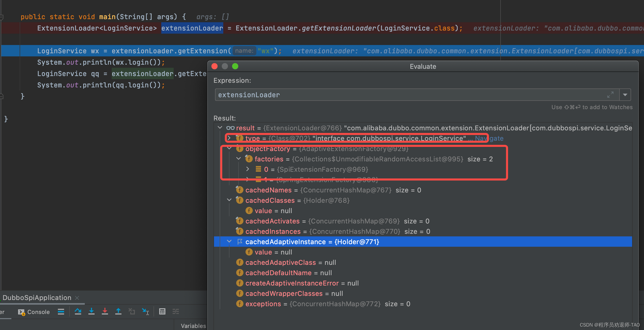Zoom the Evaluate window with green button
This screenshot has height=330, width=644.
pyautogui.click(x=235, y=66)
